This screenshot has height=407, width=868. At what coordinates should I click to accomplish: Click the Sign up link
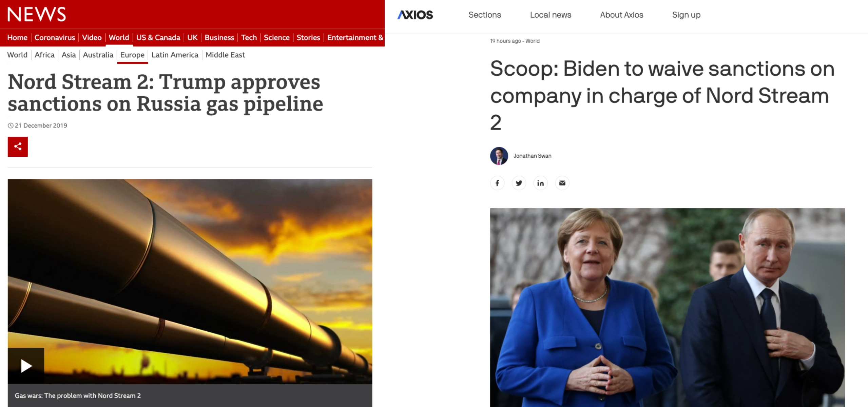tap(686, 15)
